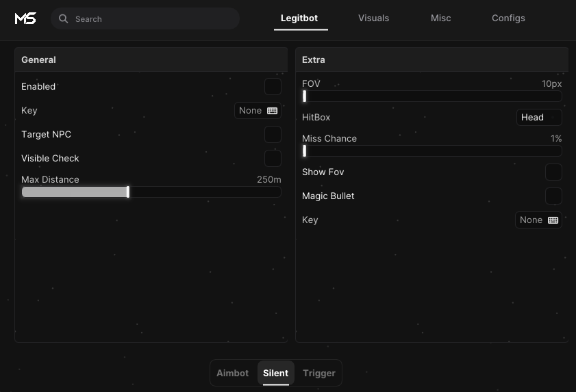Enable the Target NPC checkbox
Viewport: 576px width, 392px height.
pos(273,134)
